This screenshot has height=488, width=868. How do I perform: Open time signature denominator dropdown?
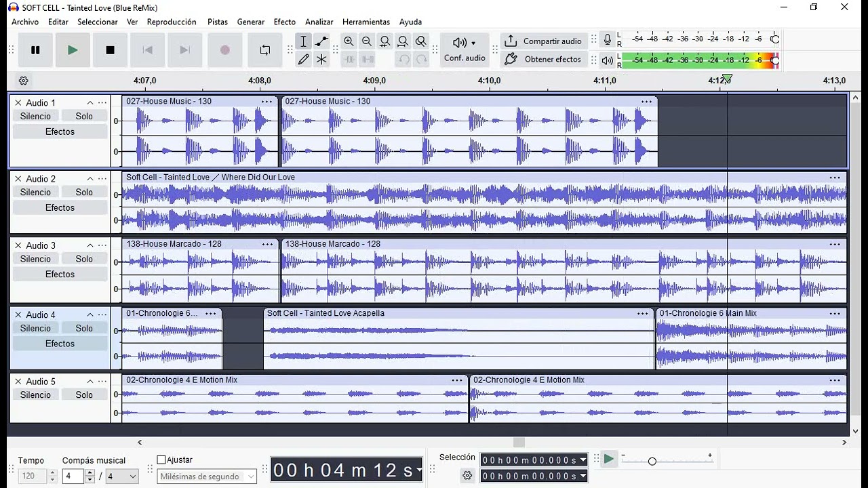[123, 476]
